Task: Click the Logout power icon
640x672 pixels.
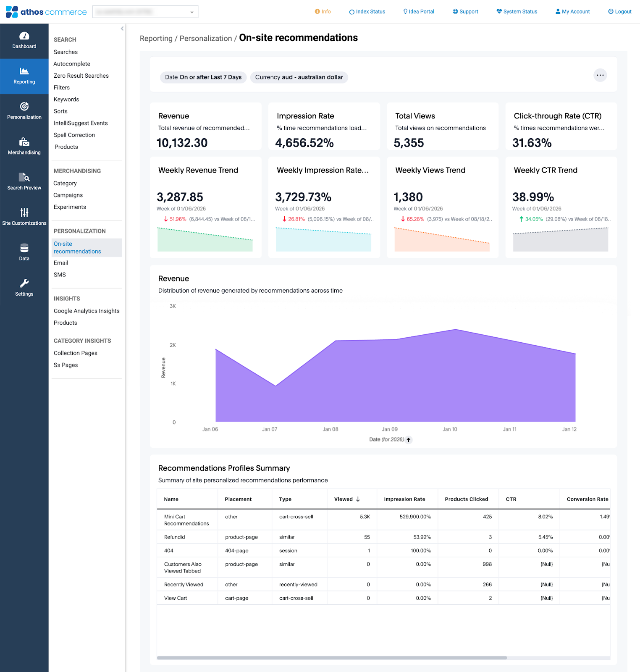Action: 611,12
